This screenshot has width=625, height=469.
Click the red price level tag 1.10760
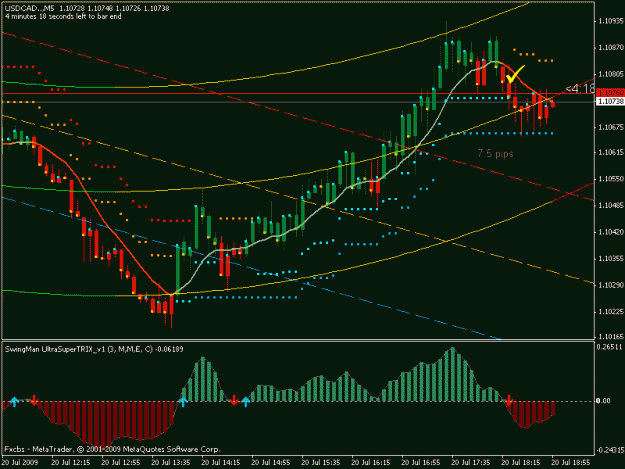click(610, 92)
